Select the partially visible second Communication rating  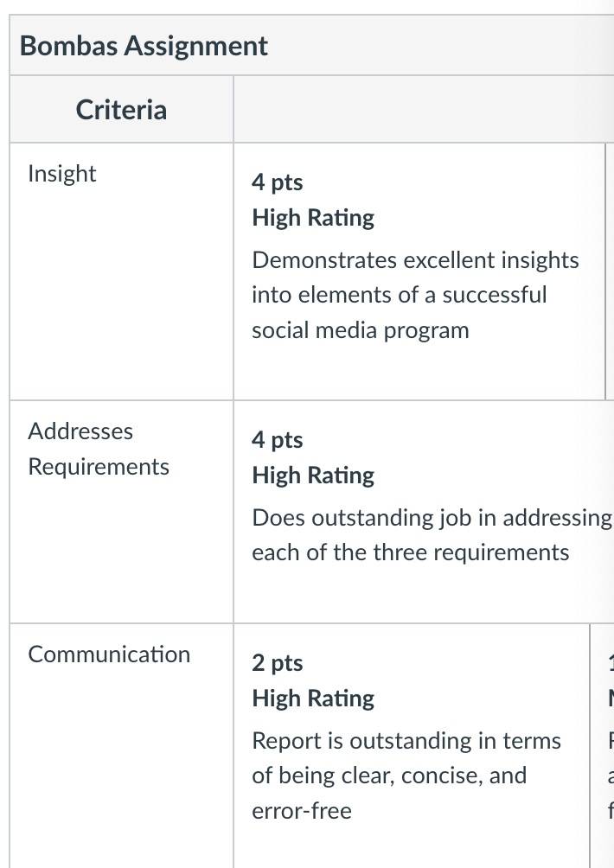[x=603, y=745]
